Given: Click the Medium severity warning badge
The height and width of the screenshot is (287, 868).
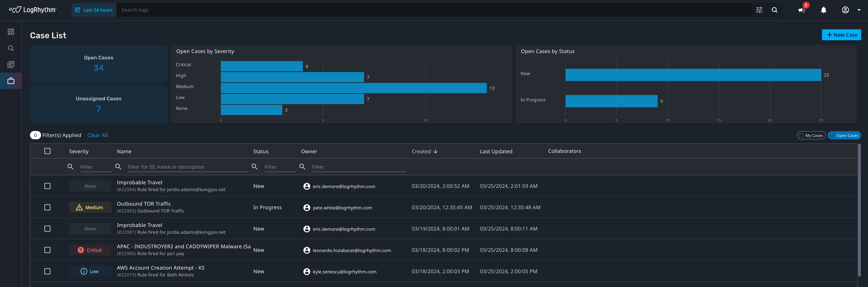Looking at the screenshot, I should point(90,207).
